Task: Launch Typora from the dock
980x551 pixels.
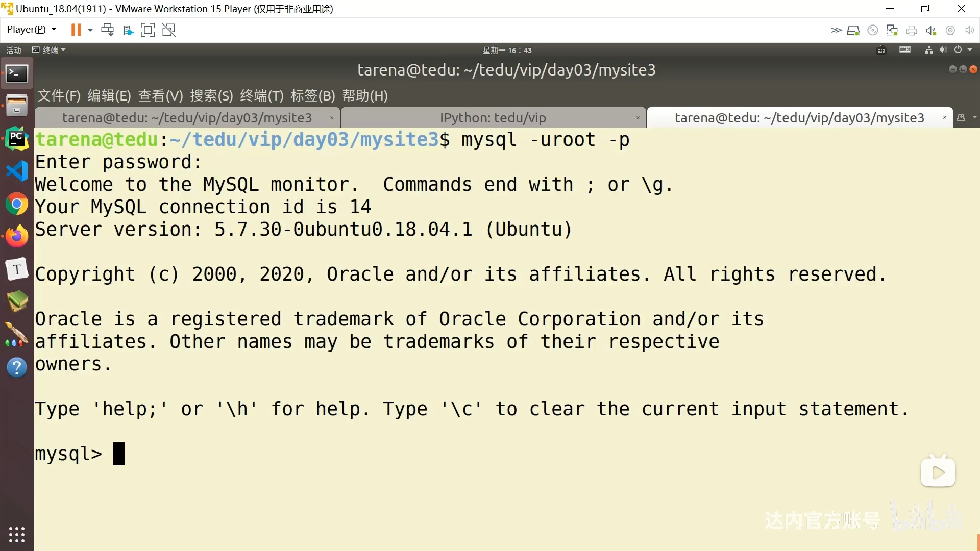Action: [17, 269]
